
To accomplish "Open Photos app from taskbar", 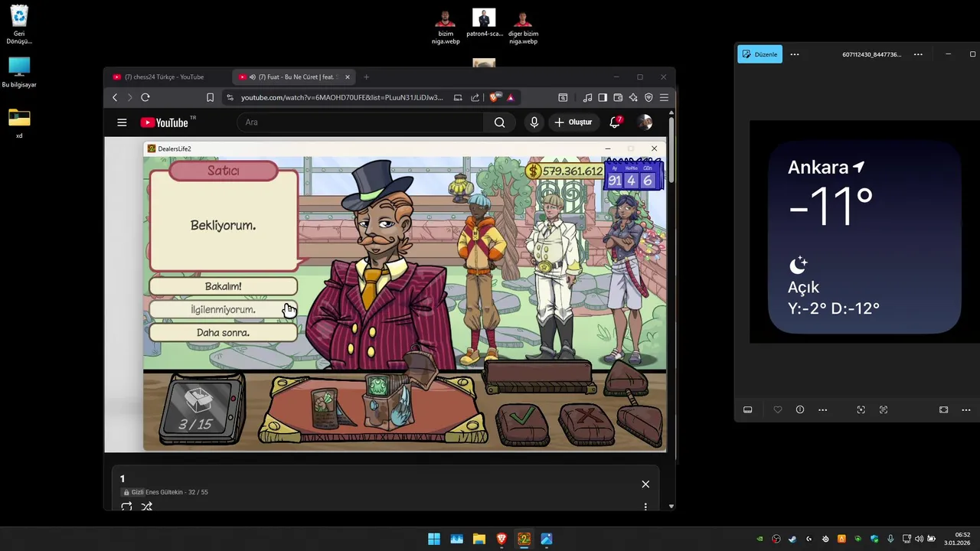I will 547,539.
